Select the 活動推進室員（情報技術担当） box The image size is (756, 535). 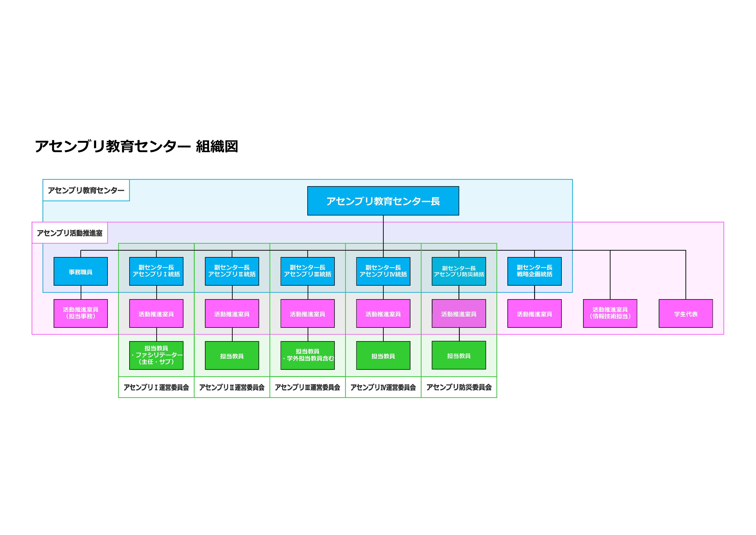pos(610,313)
